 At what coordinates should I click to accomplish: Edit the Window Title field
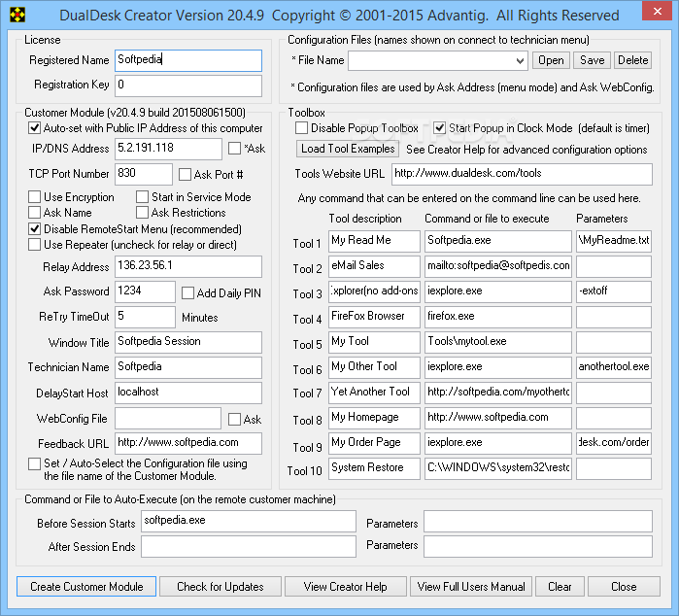point(188,342)
